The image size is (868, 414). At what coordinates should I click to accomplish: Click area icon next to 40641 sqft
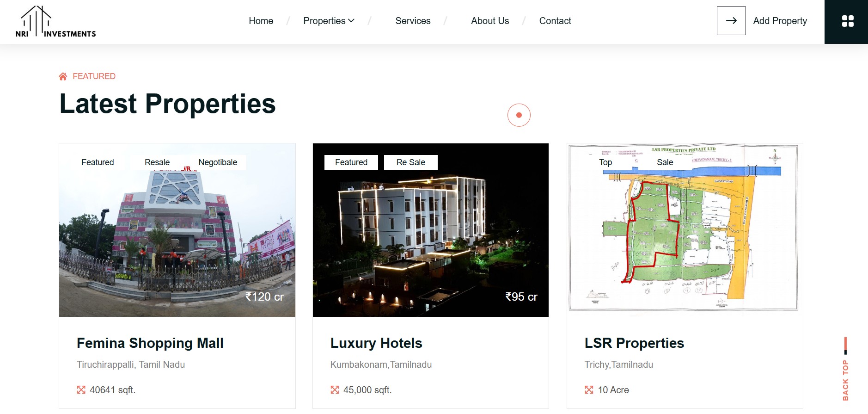pos(81,390)
